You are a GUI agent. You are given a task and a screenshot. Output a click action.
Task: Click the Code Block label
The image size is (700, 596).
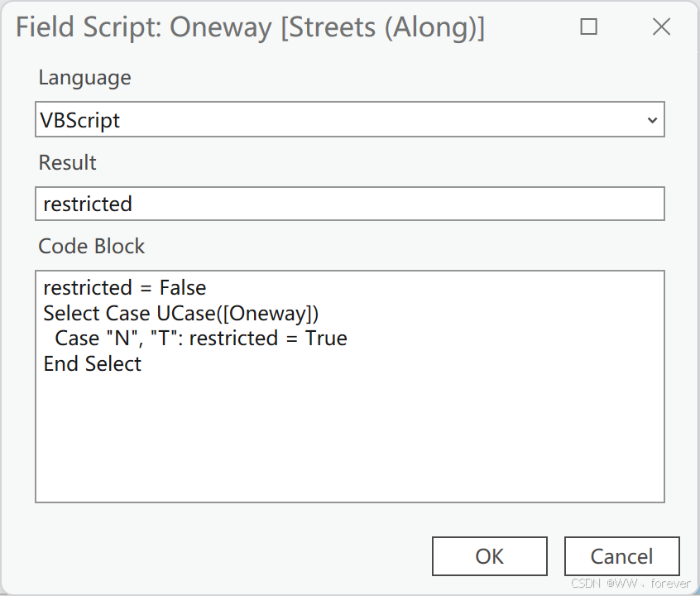coord(92,246)
